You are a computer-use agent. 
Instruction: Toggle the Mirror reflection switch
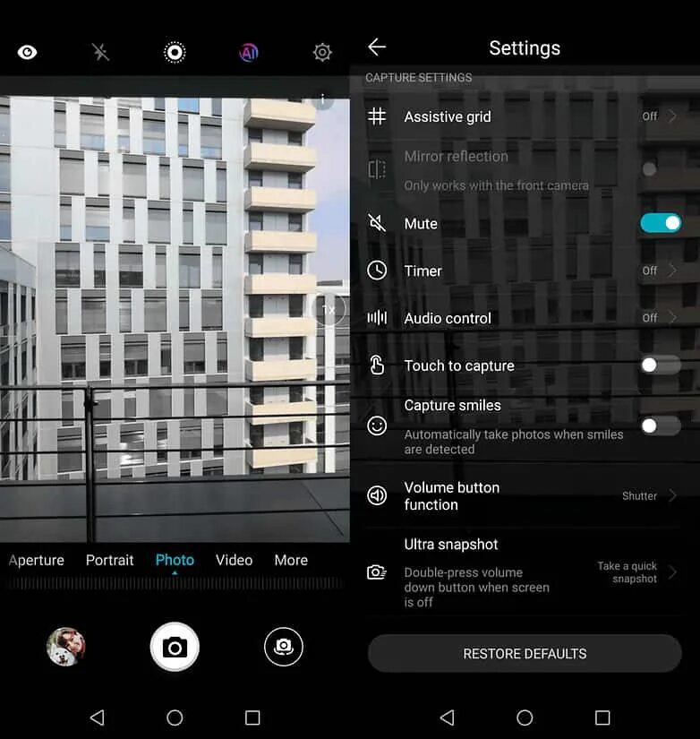(x=660, y=169)
